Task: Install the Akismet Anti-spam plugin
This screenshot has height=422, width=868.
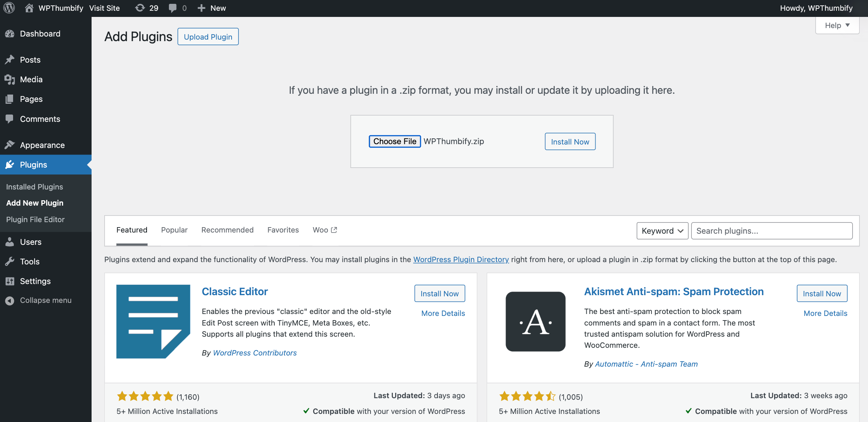Action: (822, 293)
